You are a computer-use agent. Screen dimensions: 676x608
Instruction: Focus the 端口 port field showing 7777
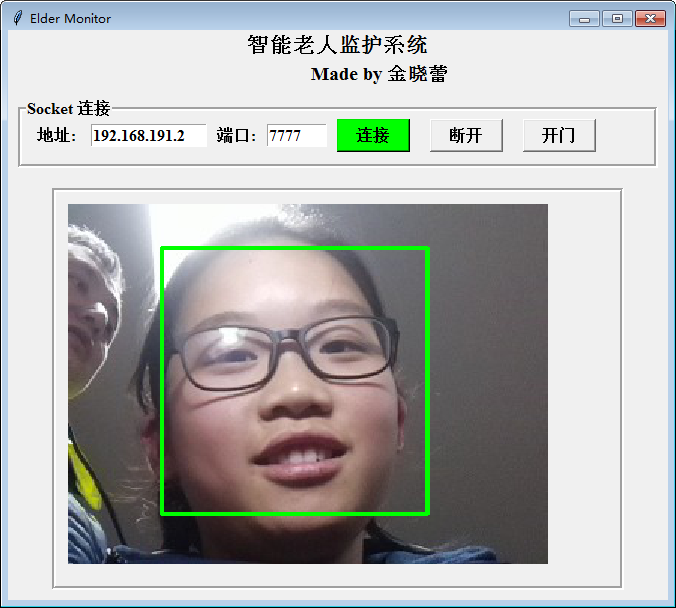(297, 135)
